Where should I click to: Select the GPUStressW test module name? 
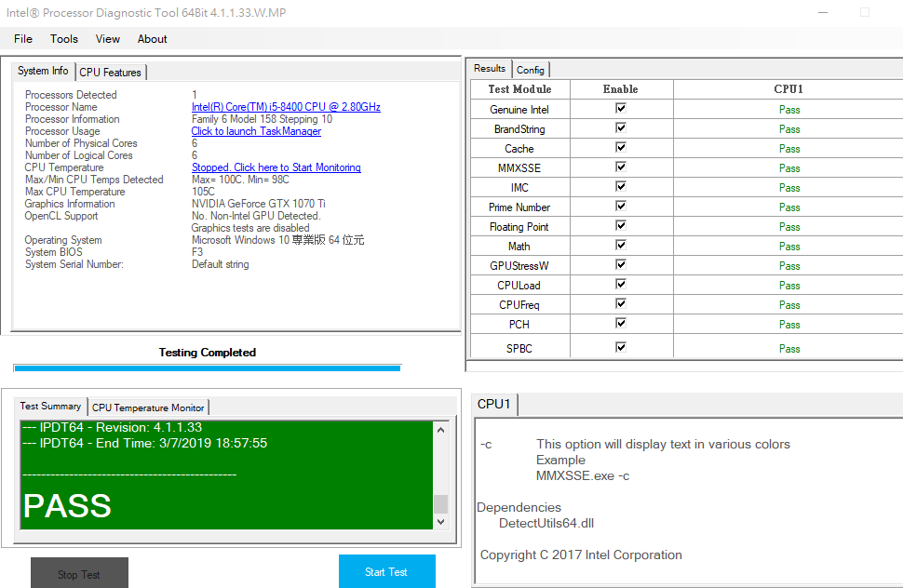coord(519,266)
